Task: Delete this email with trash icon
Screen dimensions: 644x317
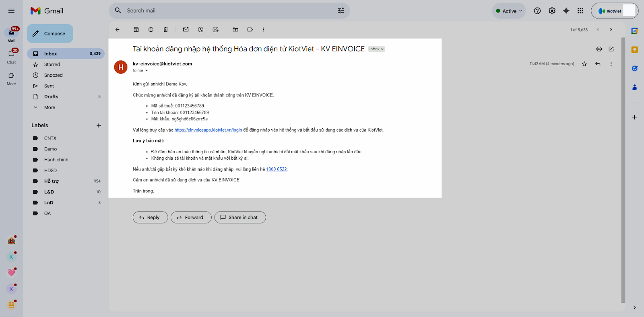Action: click(x=166, y=29)
